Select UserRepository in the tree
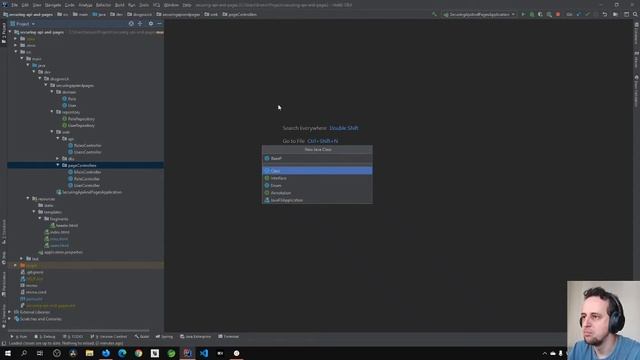 pos(81,125)
